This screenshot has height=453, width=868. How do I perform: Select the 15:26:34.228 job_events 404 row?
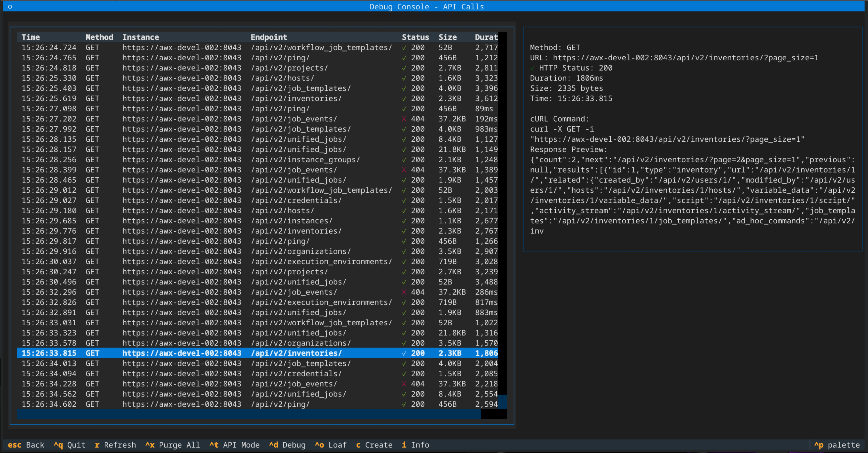[x=257, y=384]
